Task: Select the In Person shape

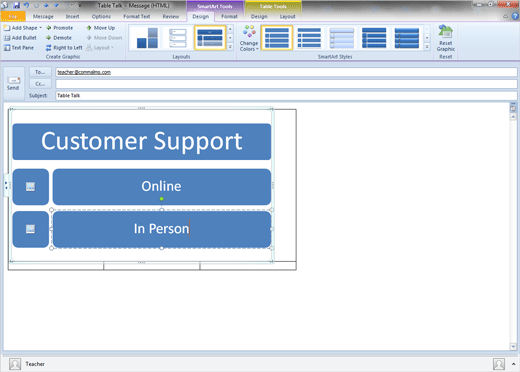Action: point(162,229)
